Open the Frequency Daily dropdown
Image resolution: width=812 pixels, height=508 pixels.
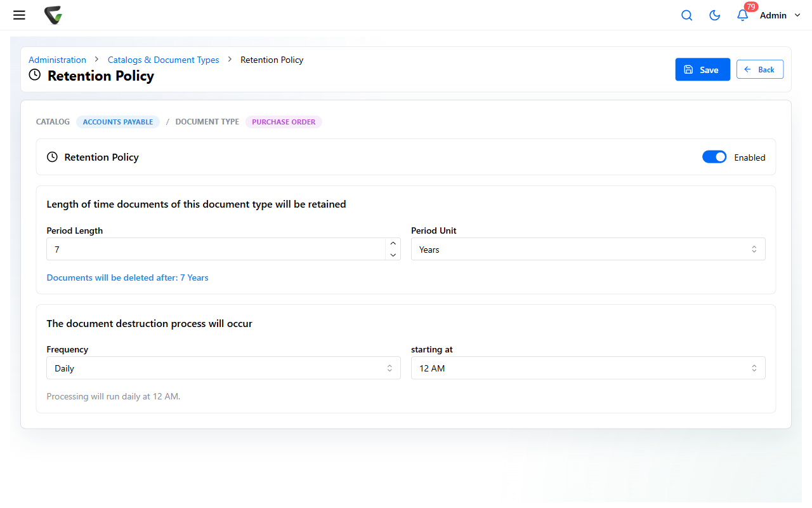223,368
